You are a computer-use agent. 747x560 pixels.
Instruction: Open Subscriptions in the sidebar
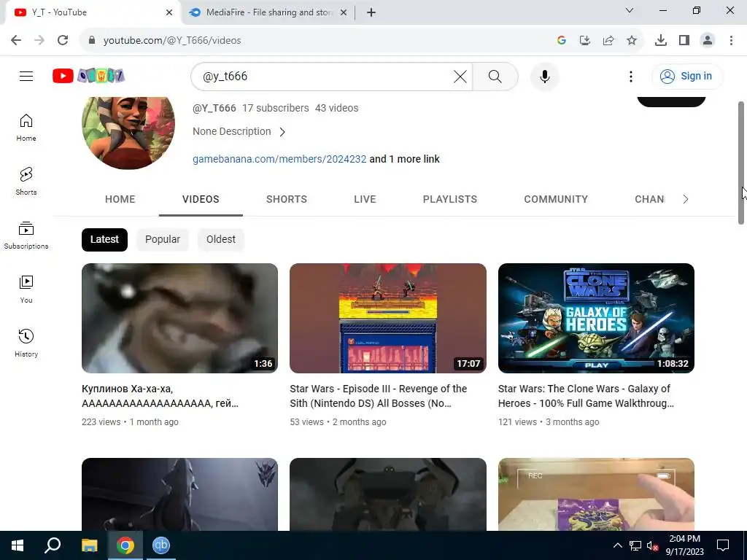coord(26,236)
